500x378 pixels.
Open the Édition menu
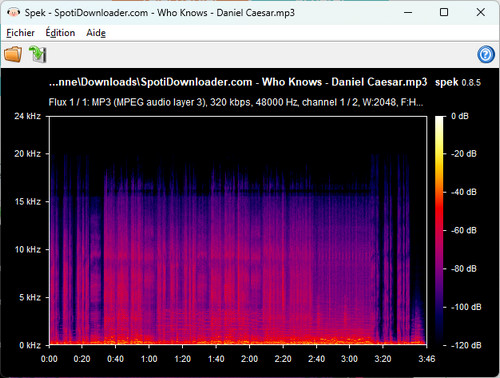(x=60, y=33)
